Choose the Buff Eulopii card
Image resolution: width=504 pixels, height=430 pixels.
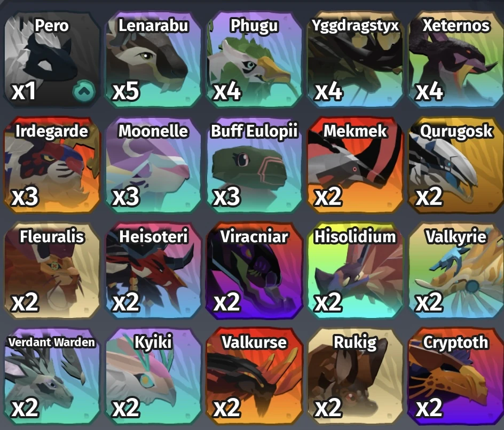[x=254, y=165]
